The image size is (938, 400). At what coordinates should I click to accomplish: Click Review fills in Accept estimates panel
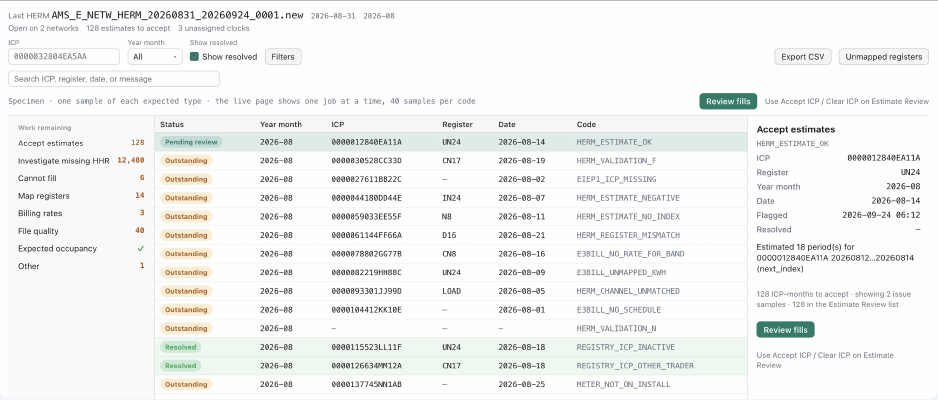point(785,329)
